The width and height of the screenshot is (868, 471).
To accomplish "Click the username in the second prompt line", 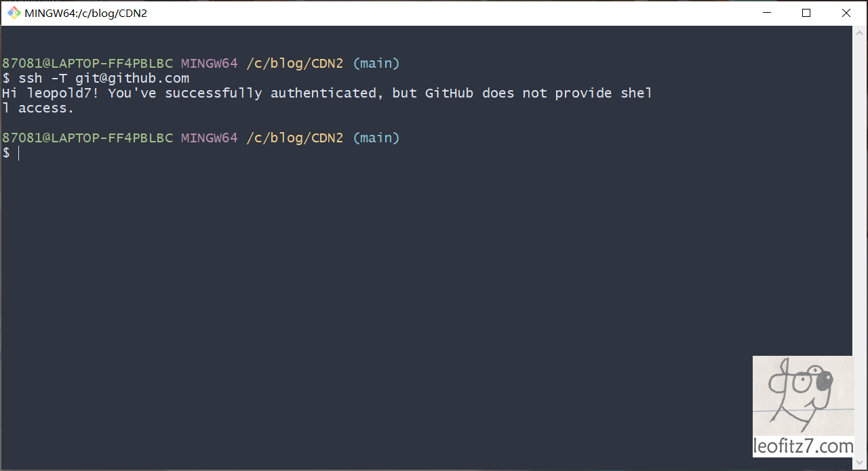I will [87, 138].
